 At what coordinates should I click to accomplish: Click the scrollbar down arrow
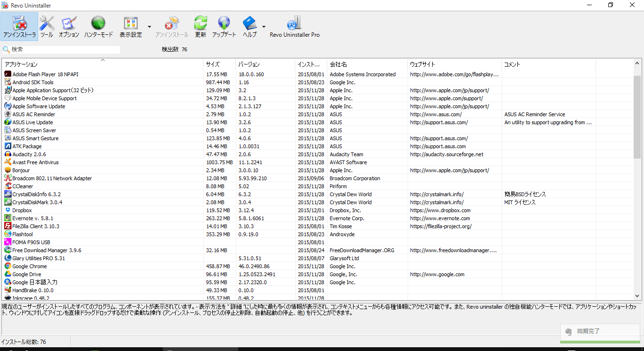coord(637,296)
